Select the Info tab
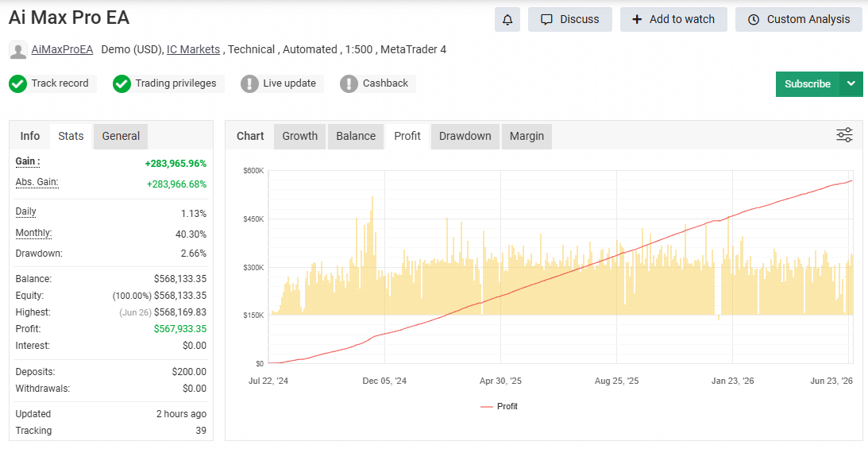Image resolution: width=868 pixels, height=453 pixels. tap(30, 136)
